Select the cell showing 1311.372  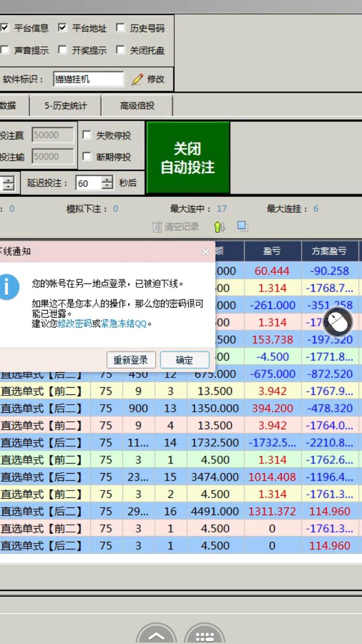[x=272, y=511]
